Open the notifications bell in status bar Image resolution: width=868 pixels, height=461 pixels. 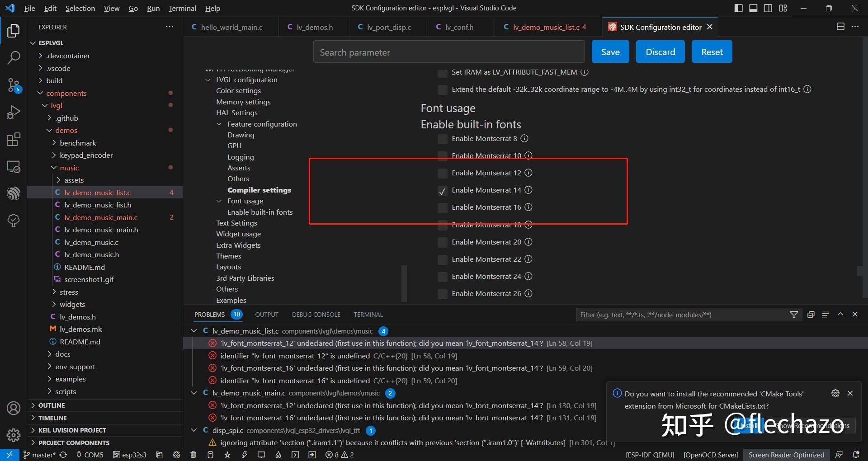pyautogui.click(x=856, y=455)
